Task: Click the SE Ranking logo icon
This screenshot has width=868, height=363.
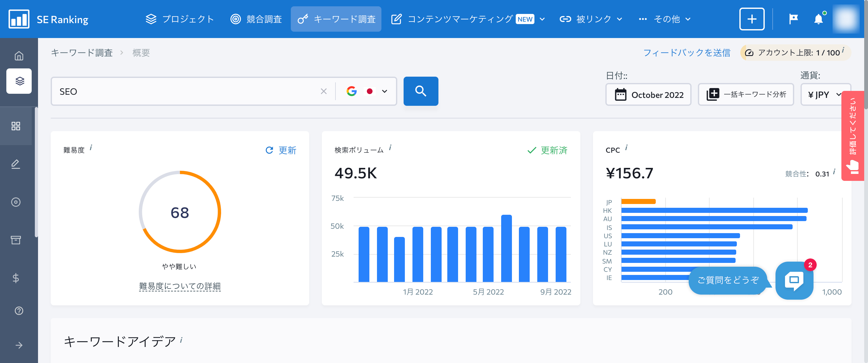Action: (x=19, y=19)
